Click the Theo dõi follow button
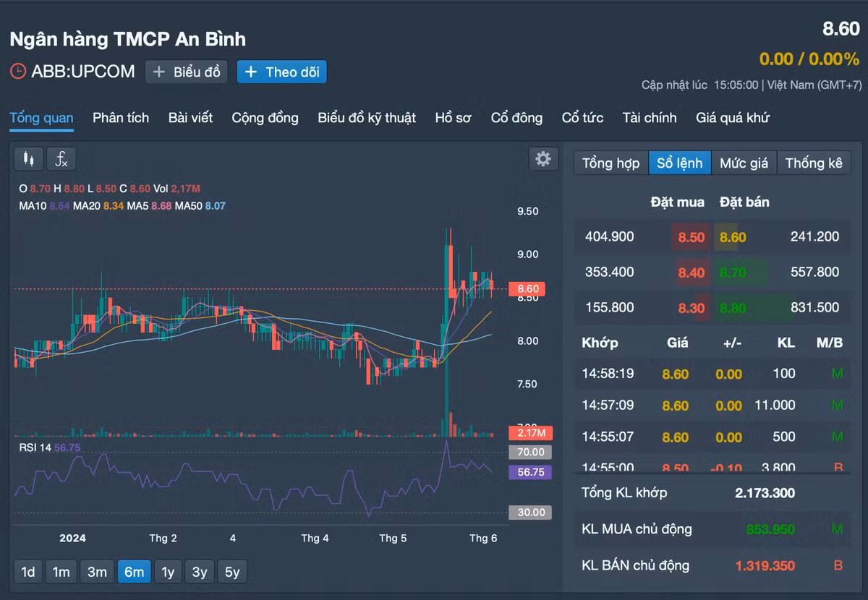Screen dimensions: 868x600 tap(282, 72)
